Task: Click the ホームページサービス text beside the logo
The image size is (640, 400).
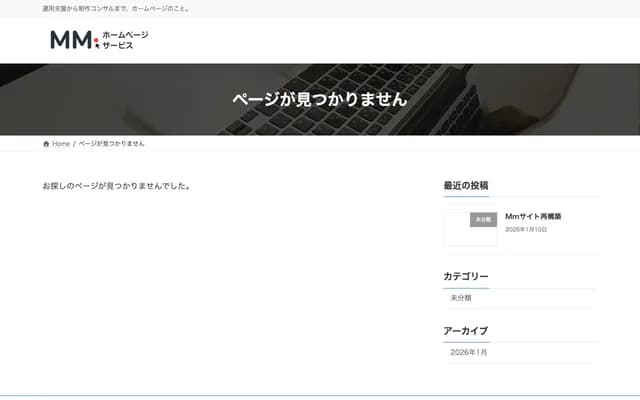Action: (125, 40)
